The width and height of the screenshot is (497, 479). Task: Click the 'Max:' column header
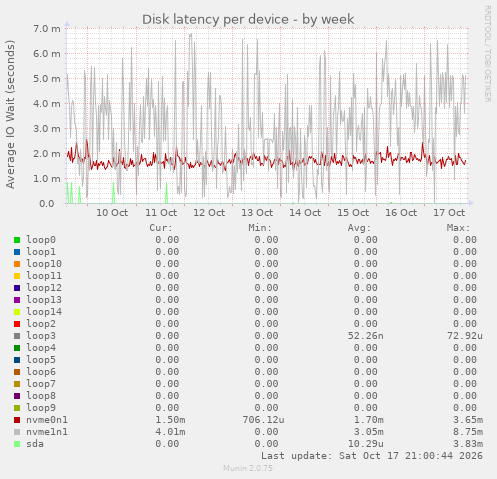[459, 228]
